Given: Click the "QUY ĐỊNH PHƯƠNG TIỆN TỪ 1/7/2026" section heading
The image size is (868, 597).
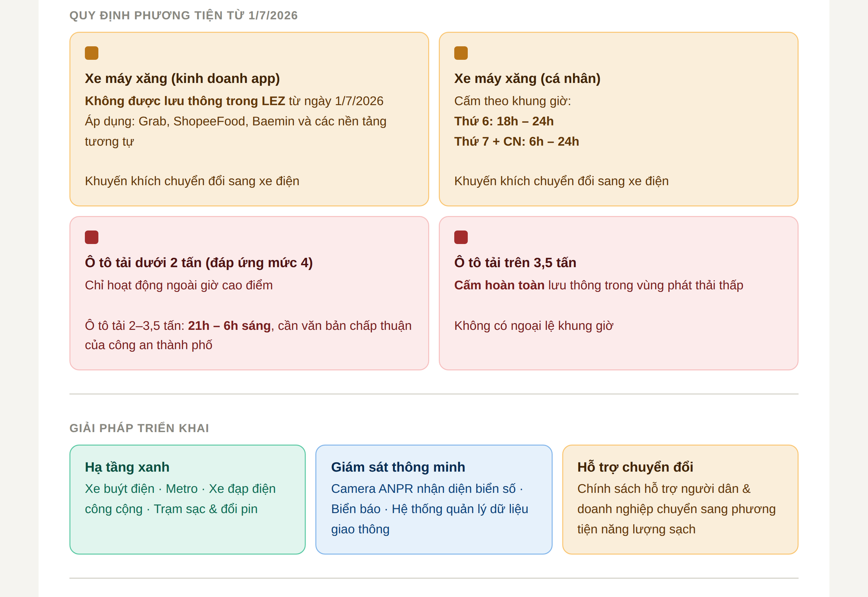Looking at the screenshot, I should (184, 16).
